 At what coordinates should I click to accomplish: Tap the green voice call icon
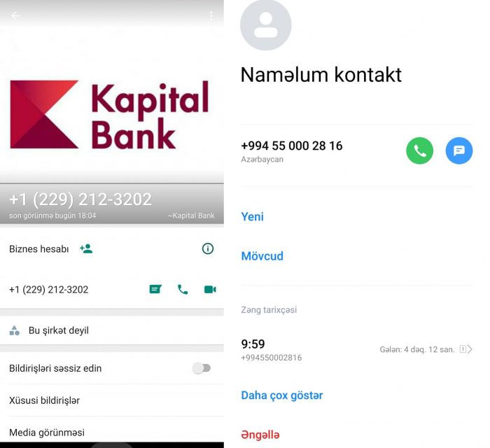[x=183, y=290]
